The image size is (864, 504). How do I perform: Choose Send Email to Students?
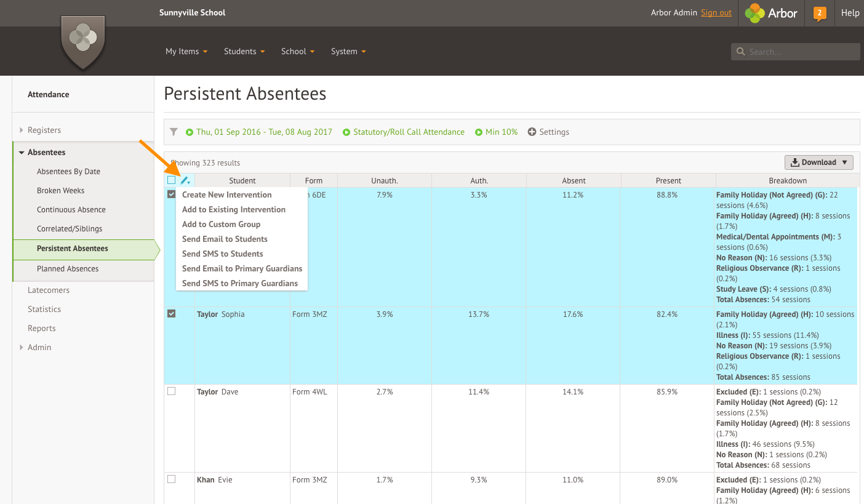point(225,239)
